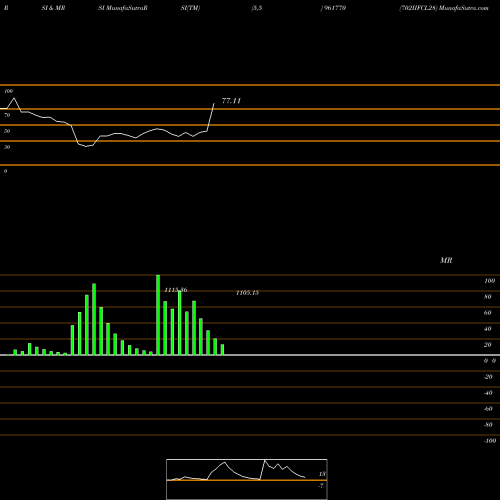Click the MR axis title label
The image size is (500, 500).
pos(446,260)
